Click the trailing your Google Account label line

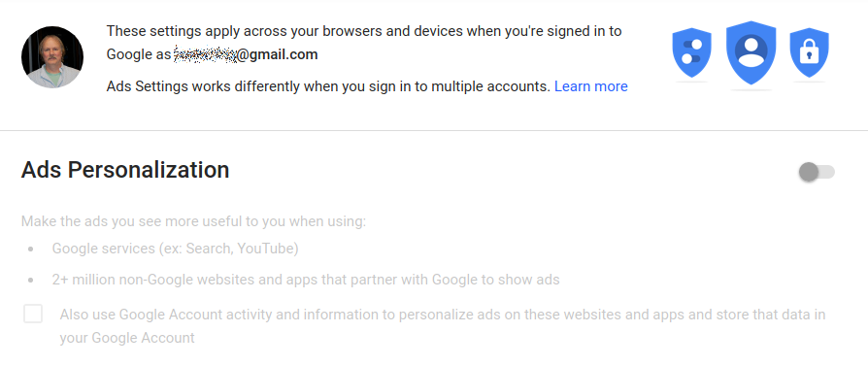pyautogui.click(x=127, y=338)
